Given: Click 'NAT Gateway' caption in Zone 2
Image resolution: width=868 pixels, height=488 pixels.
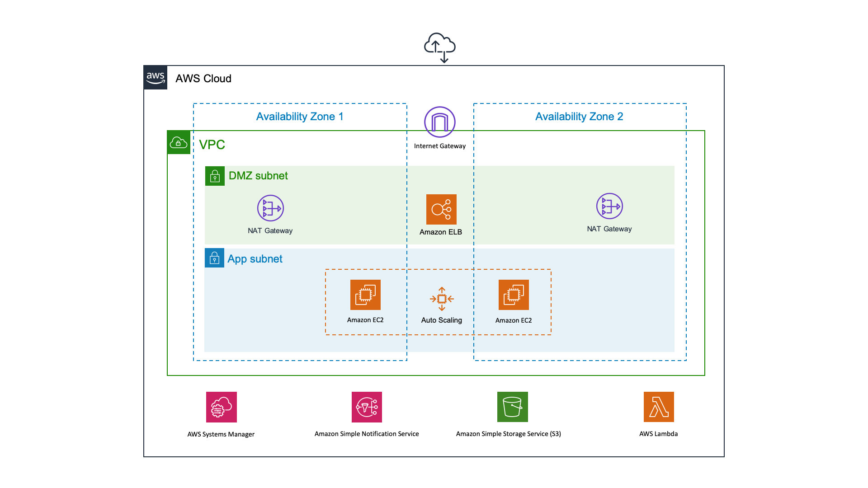Looking at the screenshot, I should tap(609, 229).
